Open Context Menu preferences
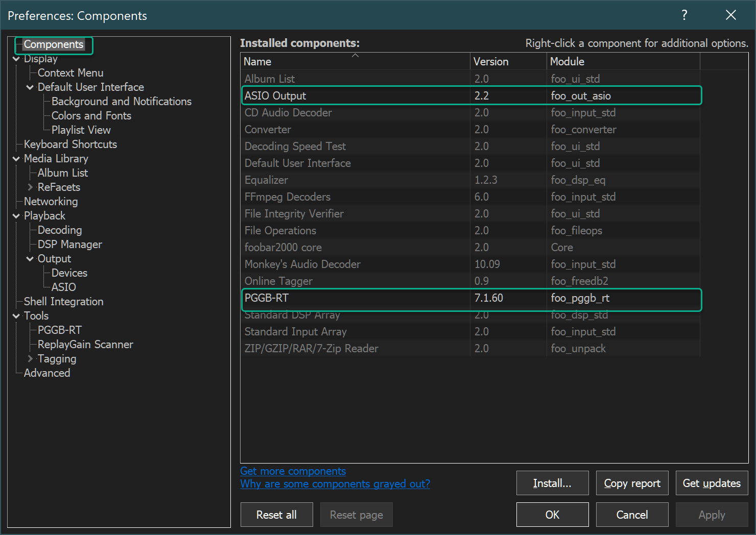Screen dimensions: 756x535 click(70, 73)
